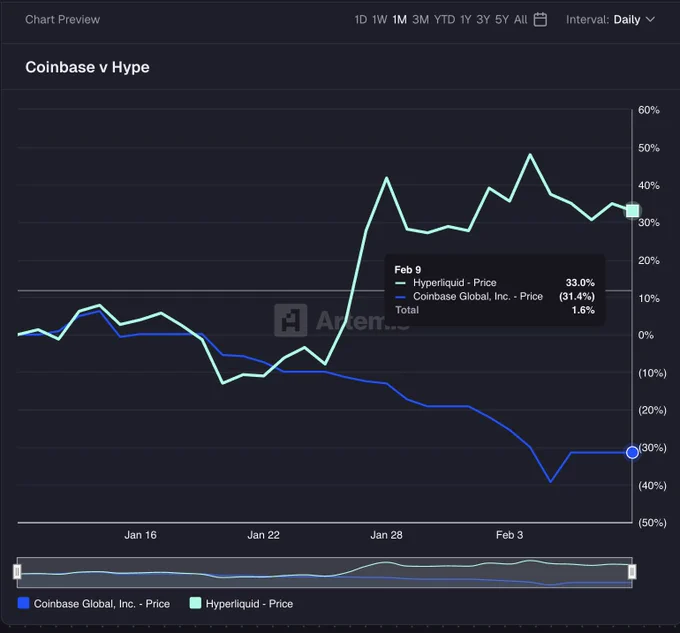Click the Jan 22 axis label
The image size is (680, 633).
263,535
